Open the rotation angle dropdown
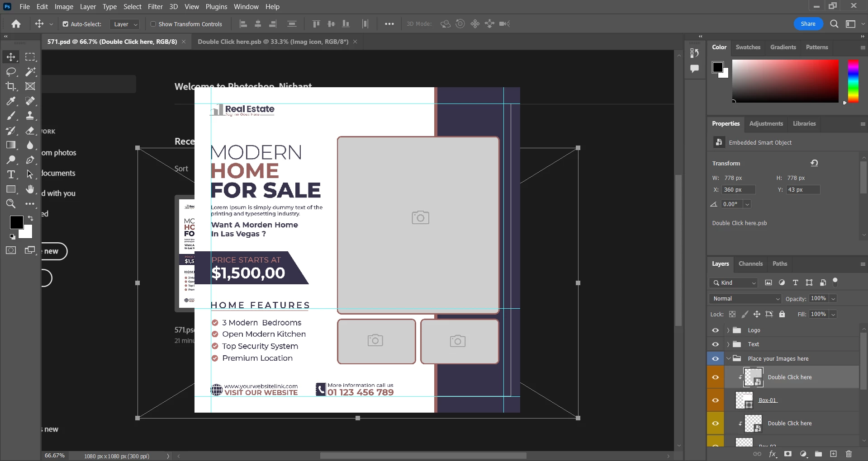 [x=747, y=204]
